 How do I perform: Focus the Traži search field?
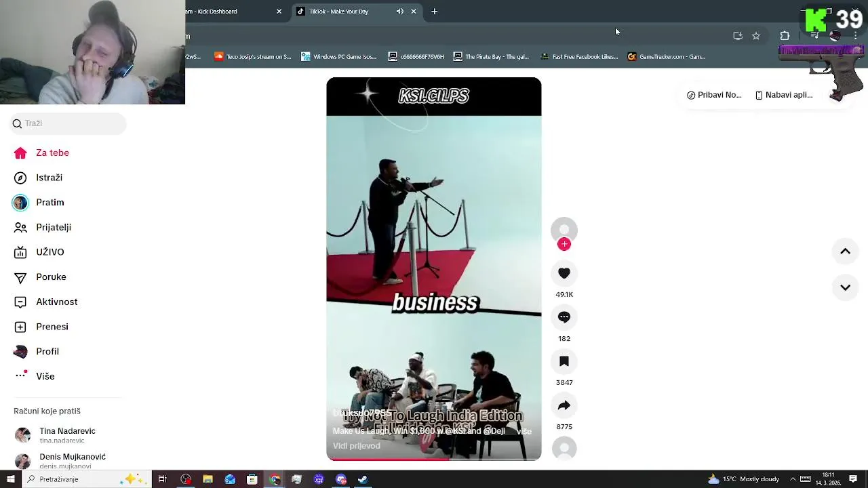coord(68,123)
